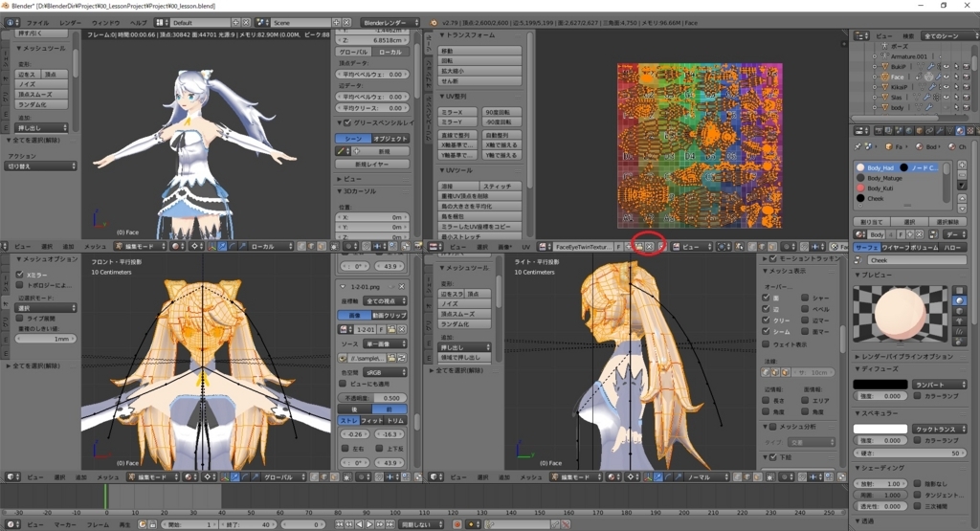This screenshot has width=980, height=531.
Task: Click the screen layout browse icon beside Default
Action: (x=161, y=23)
